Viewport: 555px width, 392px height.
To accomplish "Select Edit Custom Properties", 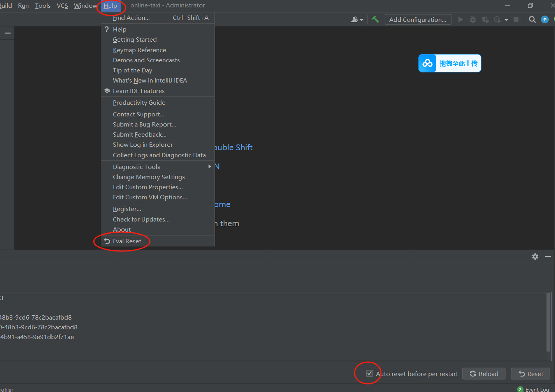I will (x=158, y=187).
